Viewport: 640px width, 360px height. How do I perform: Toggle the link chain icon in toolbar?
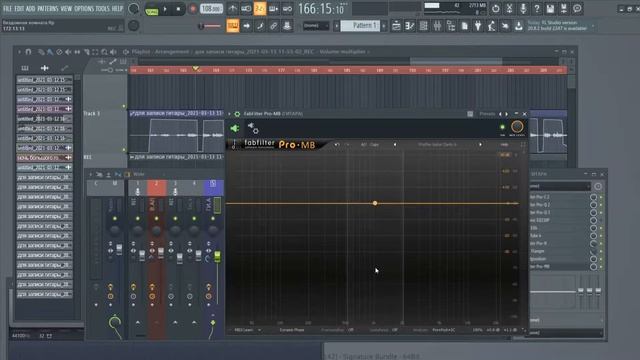[x=273, y=26]
